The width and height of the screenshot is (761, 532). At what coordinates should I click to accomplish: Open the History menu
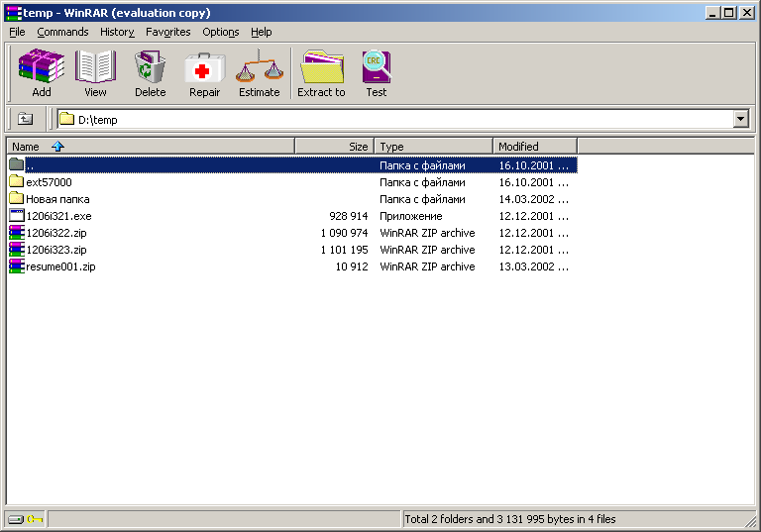click(x=117, y=32)
